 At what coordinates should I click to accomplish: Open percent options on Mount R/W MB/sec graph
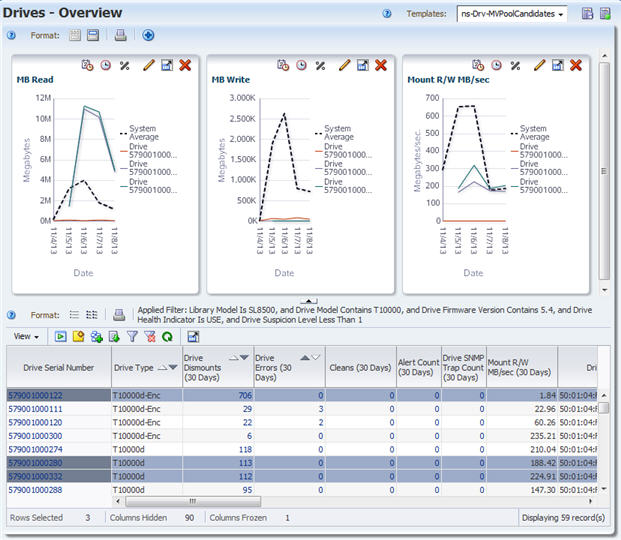click(515, 65)
